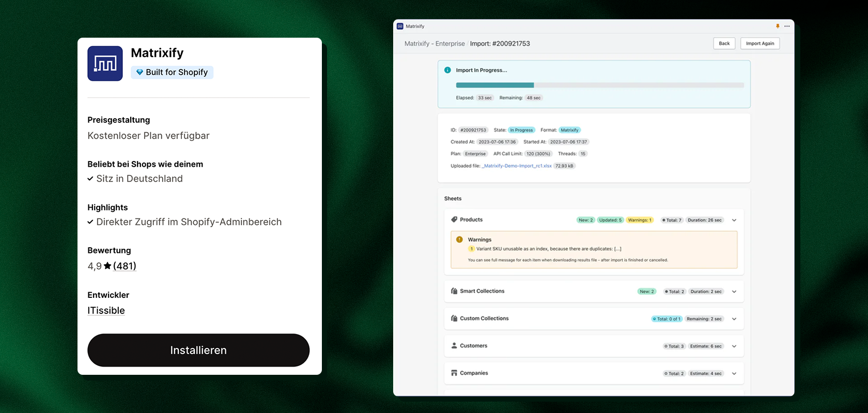Open the ITissible developer link
The height and width of the screenshot is (413, 868).
coord(106,310)
